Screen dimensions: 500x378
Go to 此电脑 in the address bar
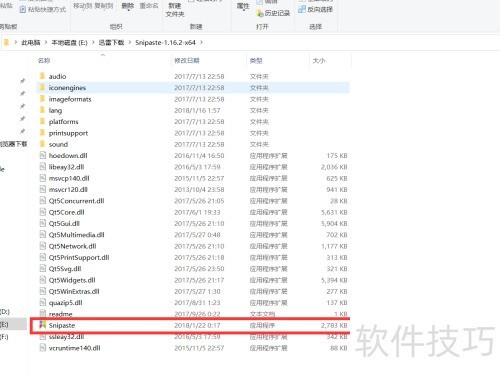click(31, 43)
